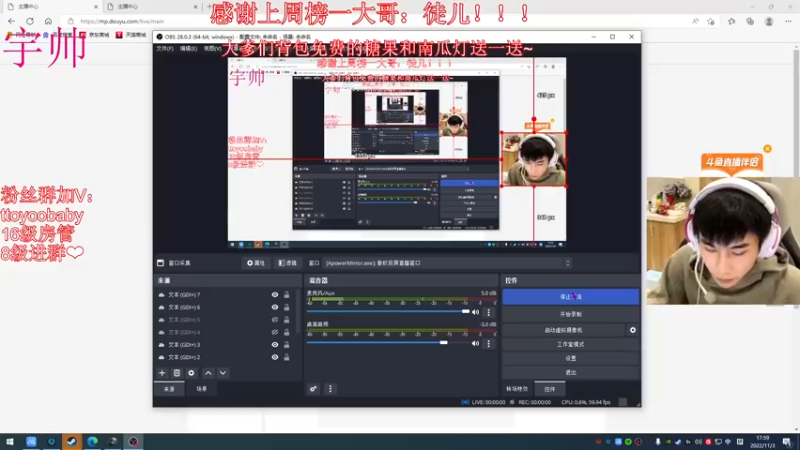This screenshot has height=450, width=800.
Task: Click the blue 停止推流 button
Action: [570, 296]
